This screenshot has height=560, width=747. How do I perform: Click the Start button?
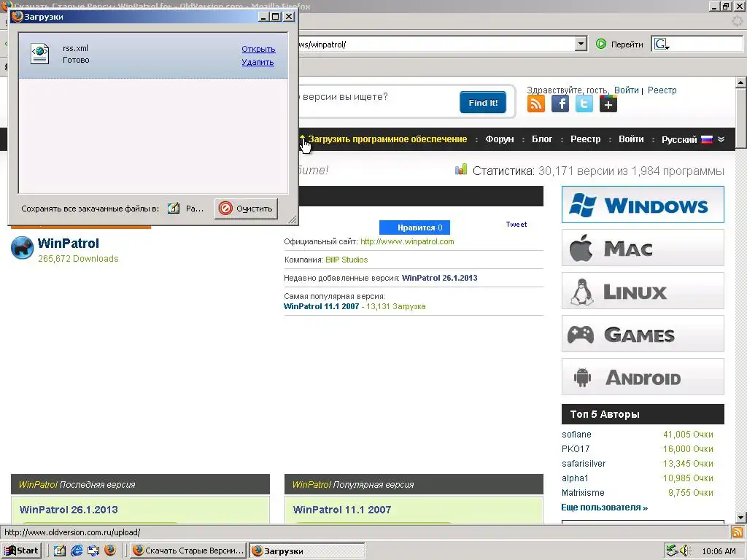(x=21, y=551)
